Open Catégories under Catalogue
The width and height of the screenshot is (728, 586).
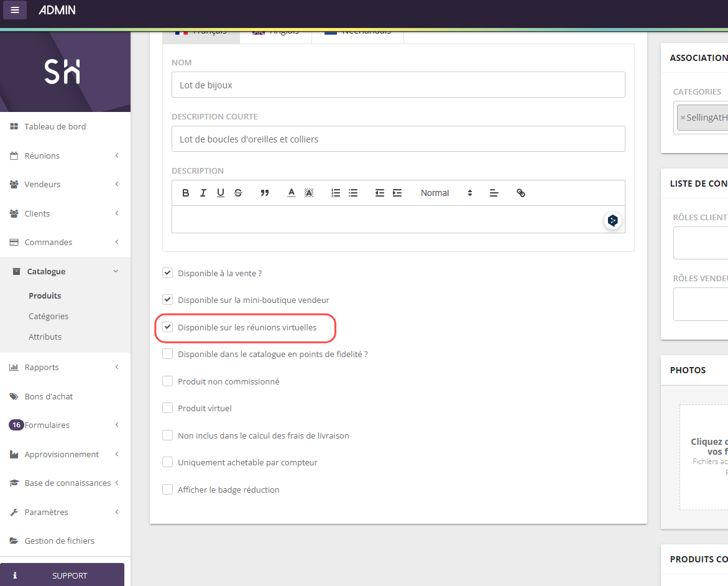pos(48,316)
